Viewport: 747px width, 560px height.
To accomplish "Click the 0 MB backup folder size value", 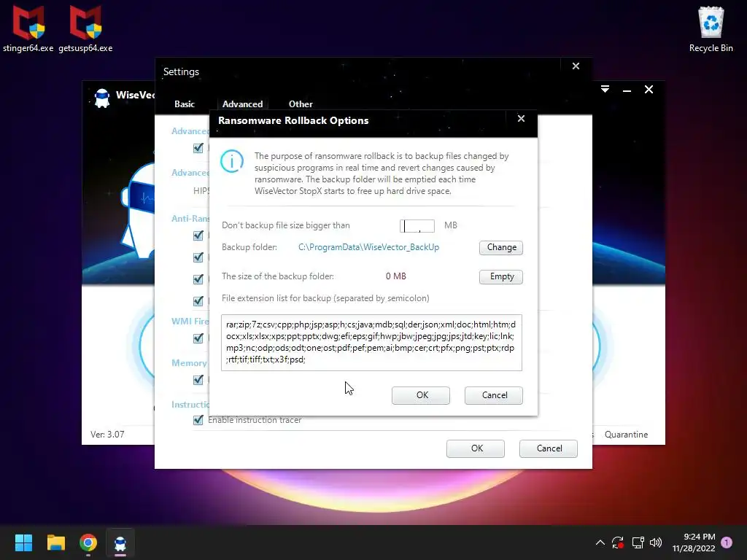I will 396,276.
